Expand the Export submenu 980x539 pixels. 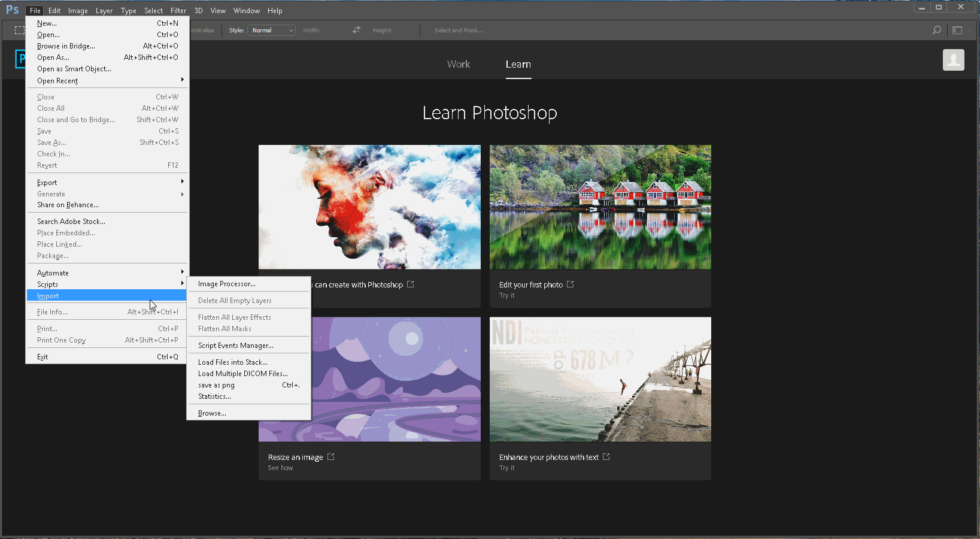107,182
